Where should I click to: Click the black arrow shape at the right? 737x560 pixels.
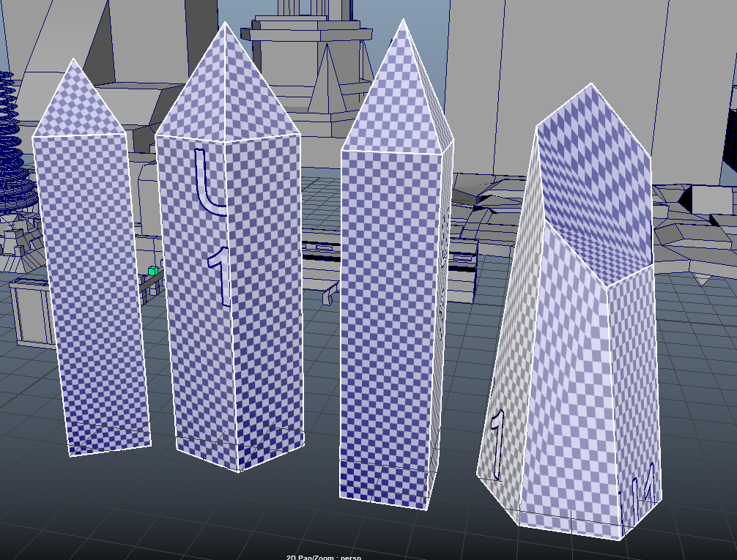687,198
